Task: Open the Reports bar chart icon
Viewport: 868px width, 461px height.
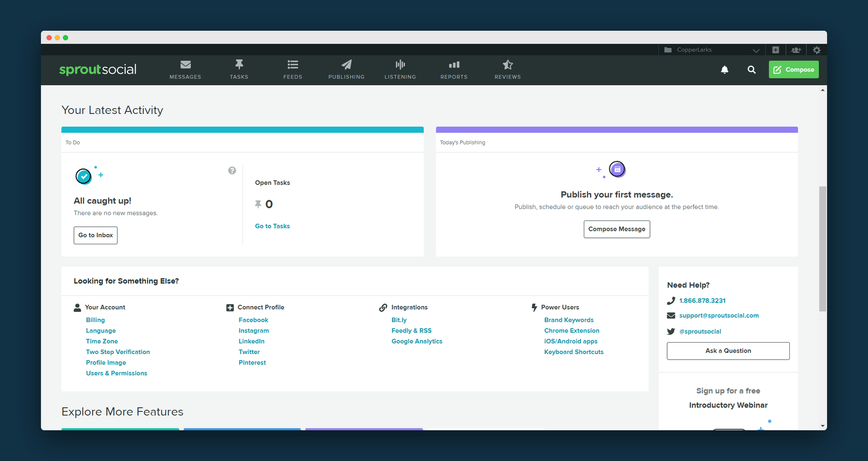Action: (x=454, y=65)
